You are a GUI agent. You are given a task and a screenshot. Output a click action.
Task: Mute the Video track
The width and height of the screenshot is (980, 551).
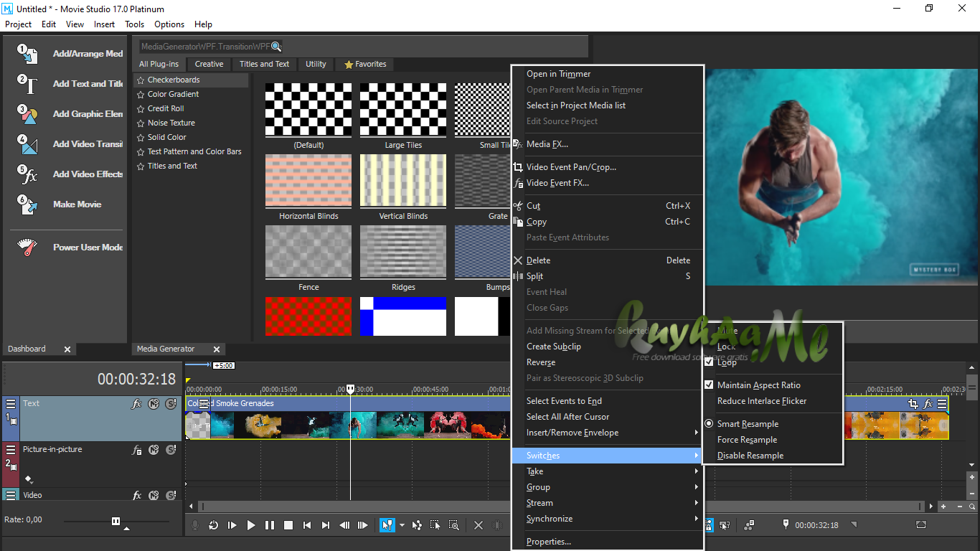[154, 496]
